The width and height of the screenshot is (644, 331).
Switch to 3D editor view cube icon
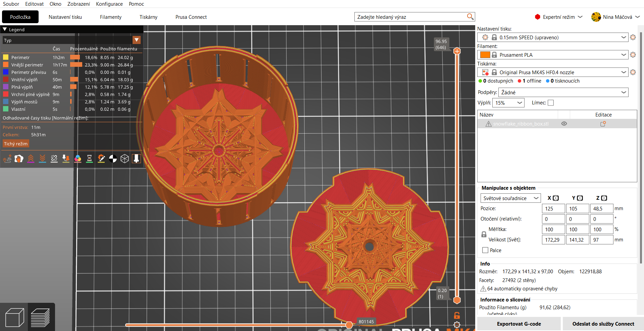[x=15, y=317]
